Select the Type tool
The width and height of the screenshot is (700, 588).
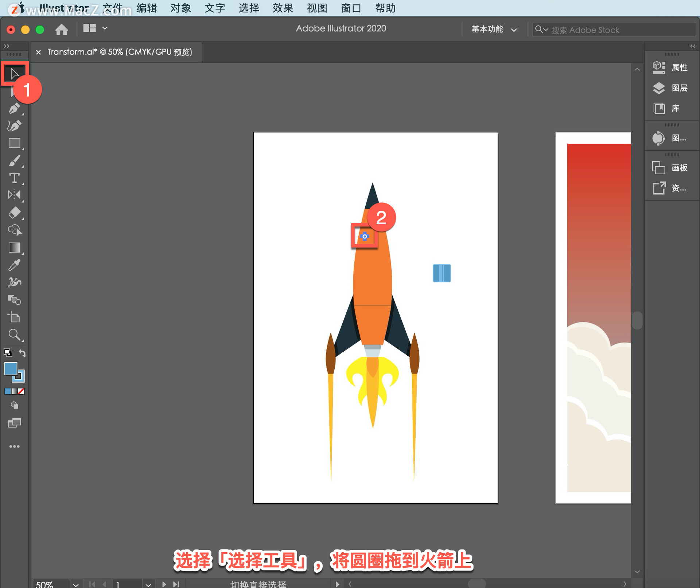click(14, 178)
